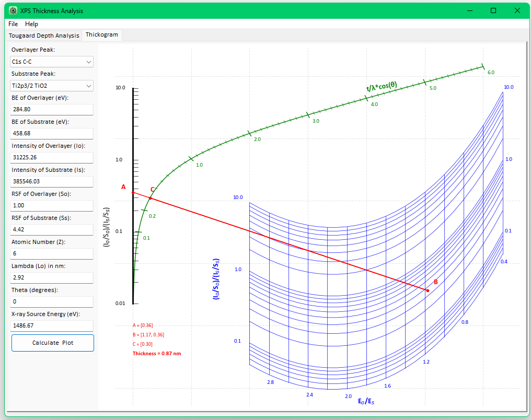Focus the Intensity of Overlayer field
This screenshot has height=420, width=531.
pyautogui.click(x=52, y=157)
